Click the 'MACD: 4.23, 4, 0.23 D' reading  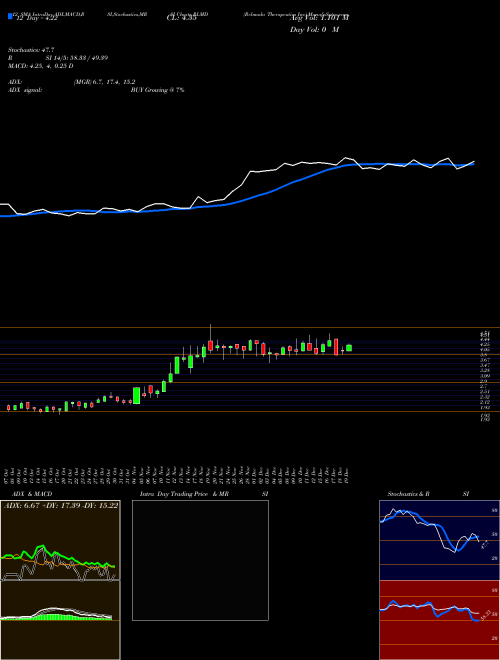(x=40, y=66)
